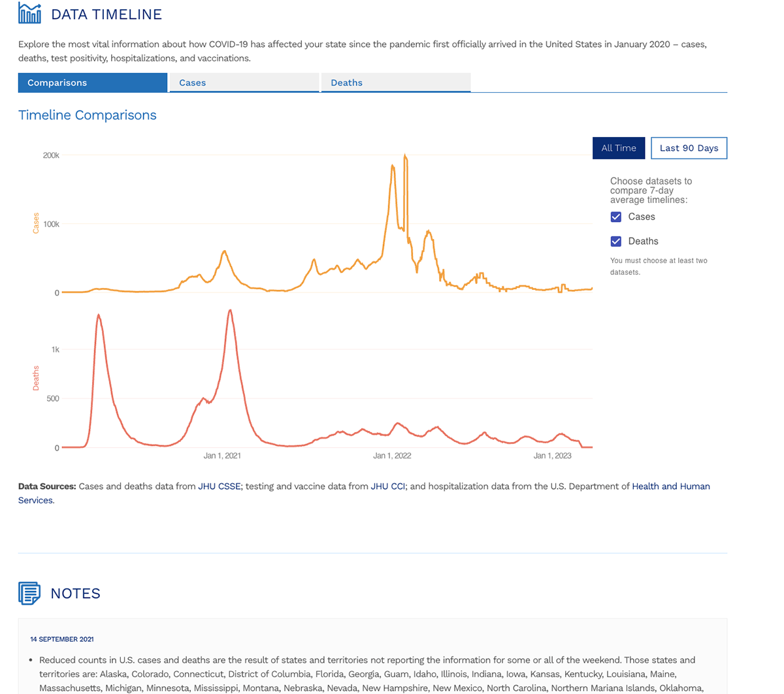Click the Last 90 Days button

click(x=689, y=148)
